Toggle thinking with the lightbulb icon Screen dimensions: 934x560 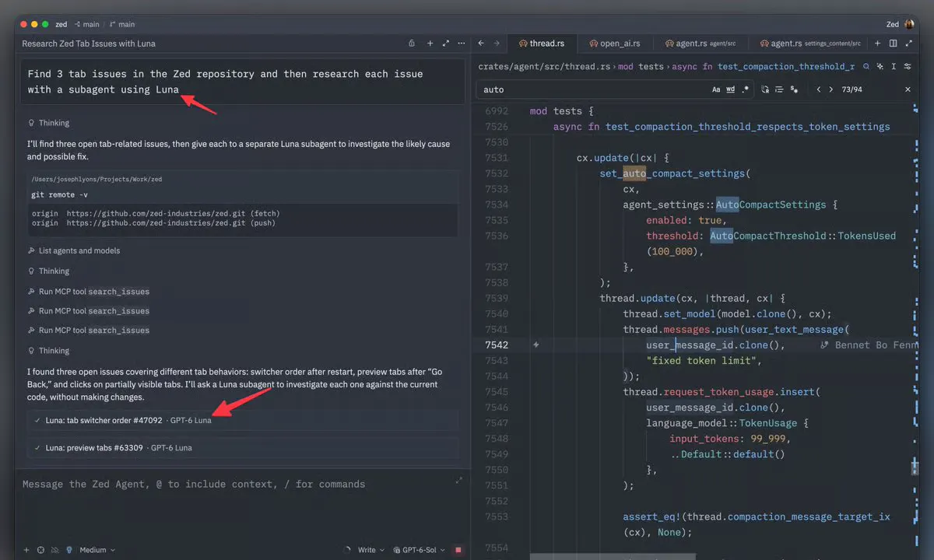point(69,550)
